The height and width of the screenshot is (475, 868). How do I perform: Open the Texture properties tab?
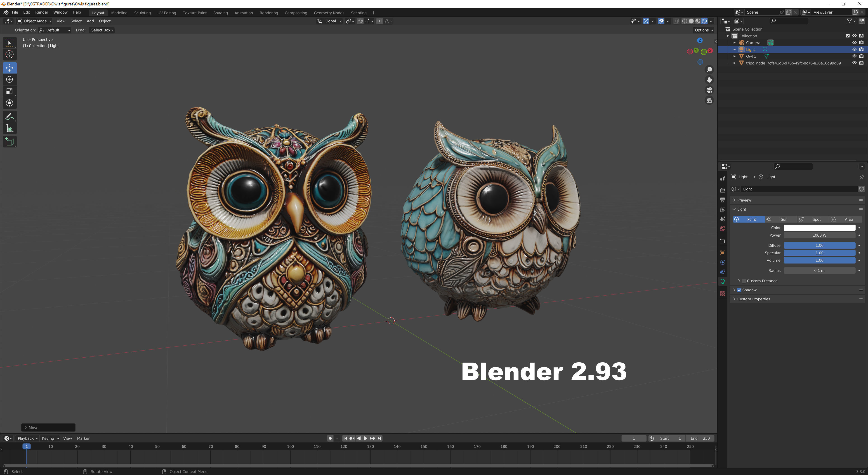click(x=722, y=294)
